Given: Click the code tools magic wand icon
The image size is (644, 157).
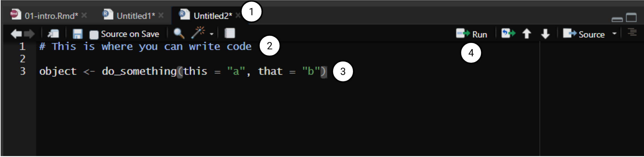Looking at the screenshot, I should pos(198,33).
